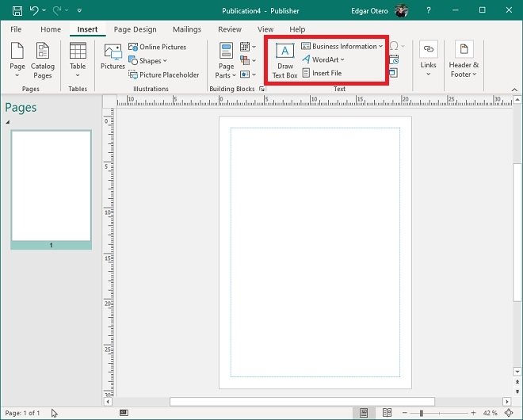Viewport: 523px width, 420px height.
Task: Click the blank publication page
Action: click(x=315, y=253)
